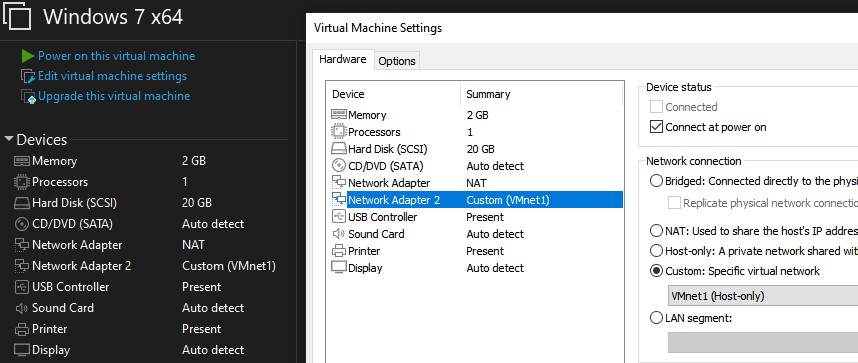Click Printer icon in settings device list
The width and height of the screenshot is (858, 363).
pyautogui.click(x=339, y=251)
